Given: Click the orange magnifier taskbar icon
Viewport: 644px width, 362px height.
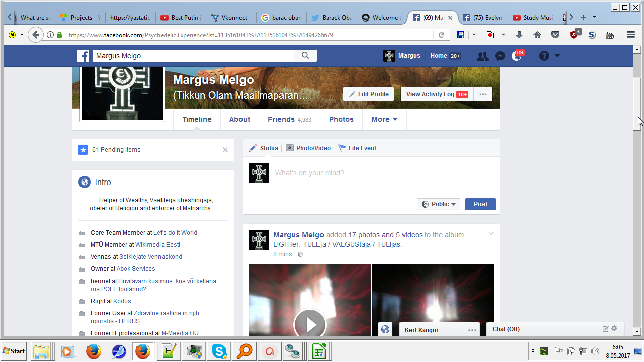Looking at the screenshot, I should pos(245,351).
